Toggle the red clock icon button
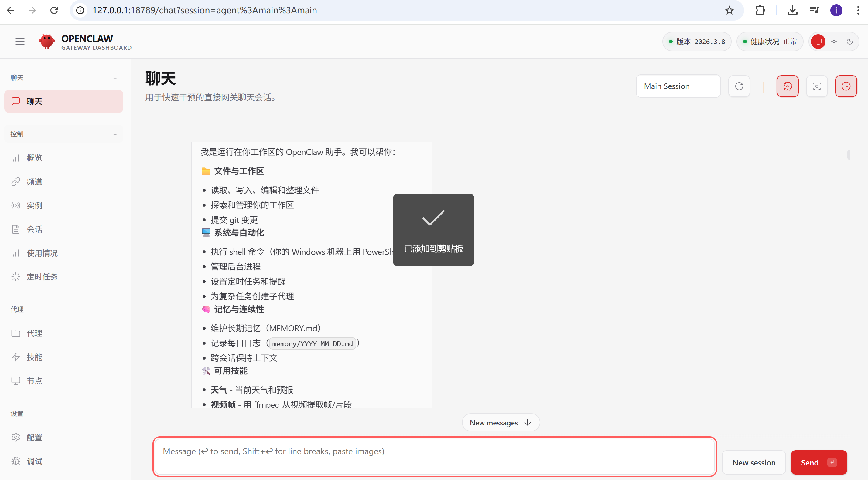 tap(846, 86)
